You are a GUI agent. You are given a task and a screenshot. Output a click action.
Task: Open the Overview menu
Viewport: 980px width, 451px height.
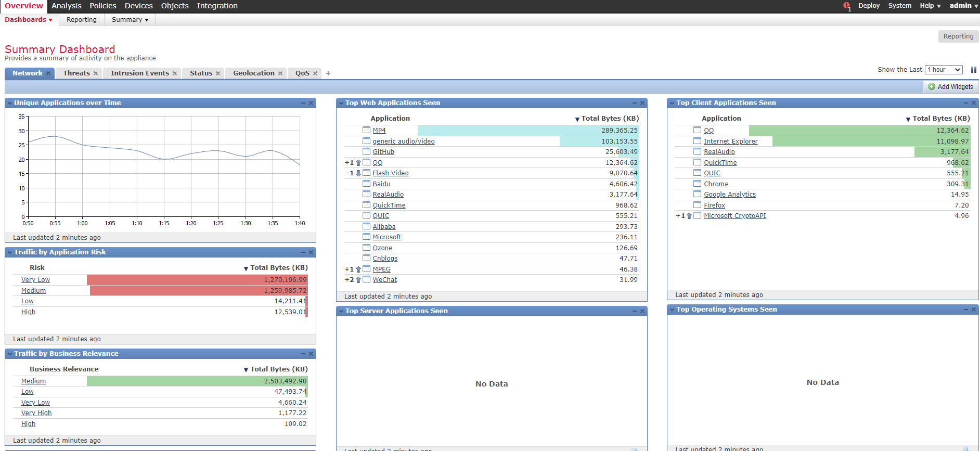click(x=24, y=6)
